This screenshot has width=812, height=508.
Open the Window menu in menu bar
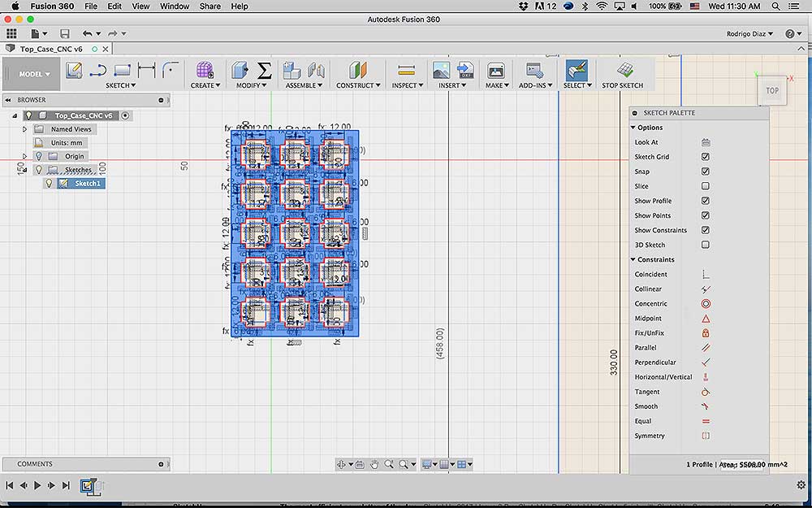[x=175, y=7]
